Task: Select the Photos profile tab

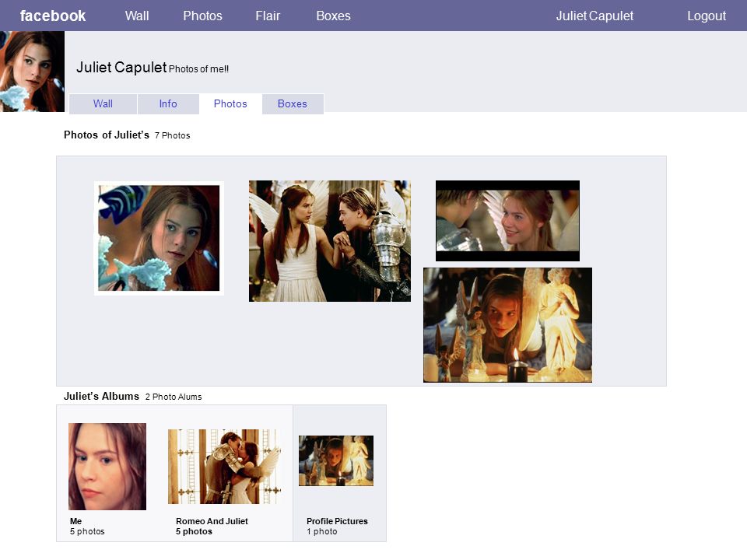Action: pos(230,103)
